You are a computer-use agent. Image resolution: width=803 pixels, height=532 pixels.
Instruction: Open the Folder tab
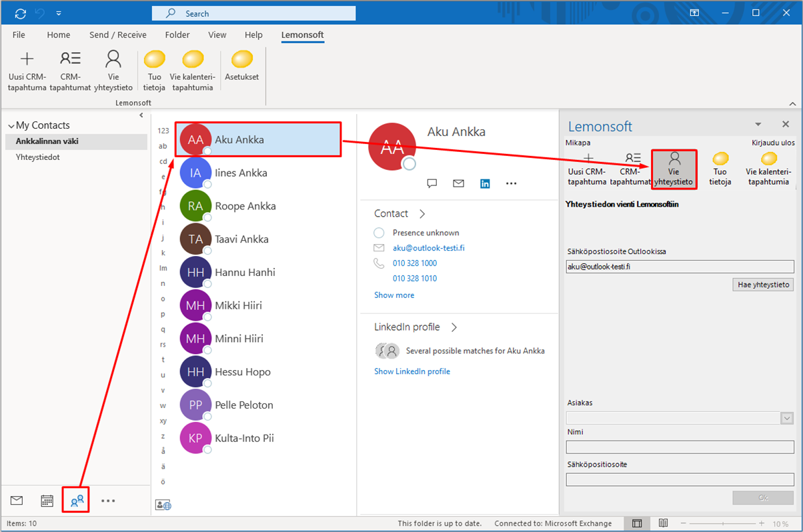point(177,35)
